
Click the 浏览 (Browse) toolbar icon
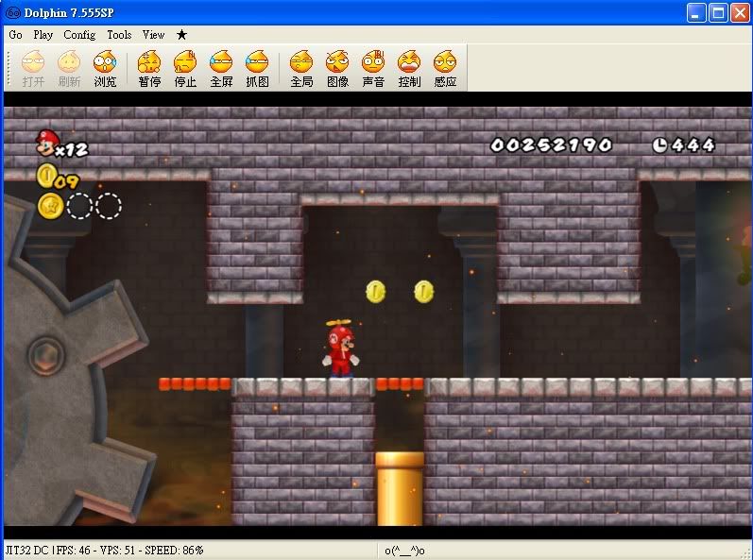tap(105, 69)
